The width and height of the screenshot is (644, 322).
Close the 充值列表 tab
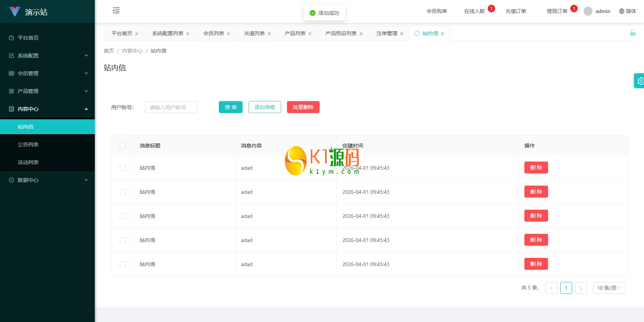click(269, 34)
